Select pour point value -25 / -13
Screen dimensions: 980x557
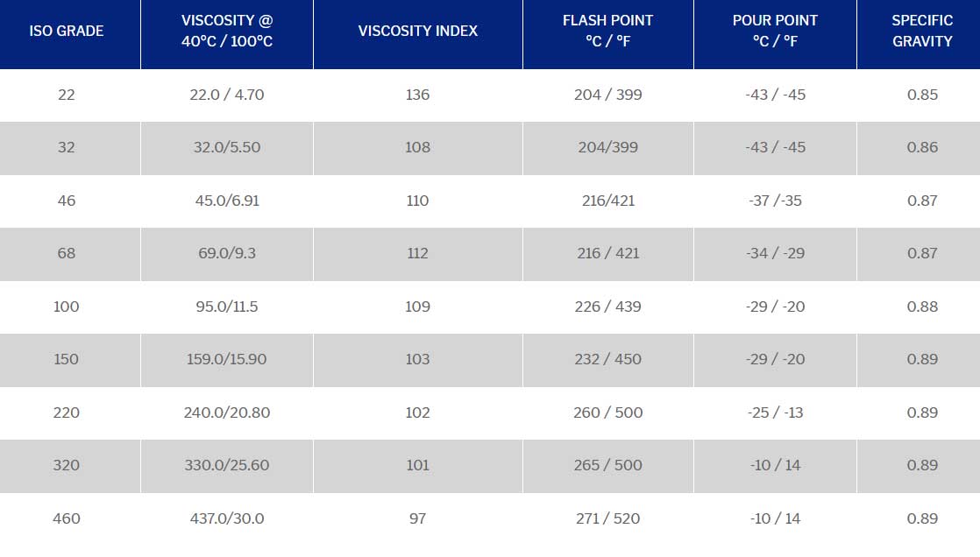point(775,412)
